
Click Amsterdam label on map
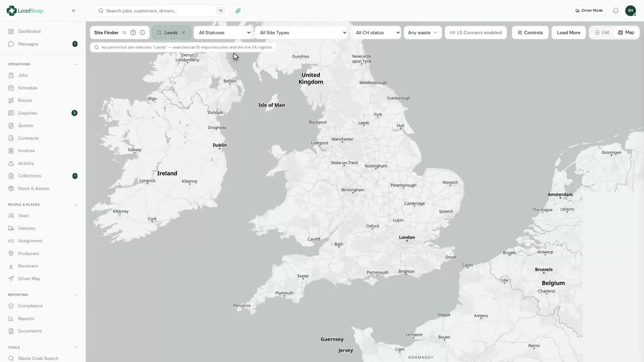coord(560,194)
